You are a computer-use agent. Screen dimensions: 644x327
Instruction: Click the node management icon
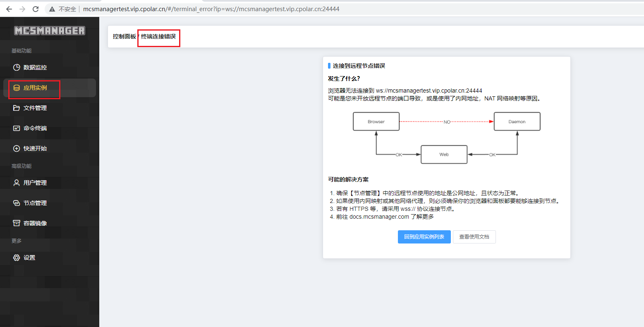(x=17, y=203)
